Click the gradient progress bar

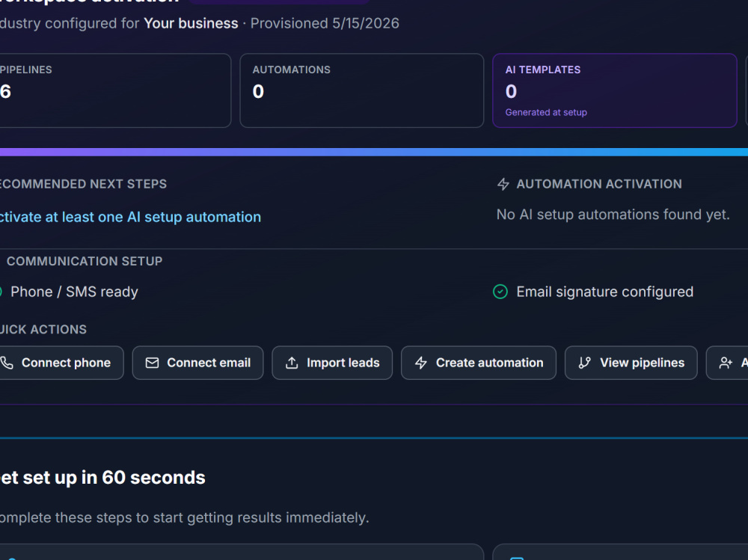pos(374,153)
